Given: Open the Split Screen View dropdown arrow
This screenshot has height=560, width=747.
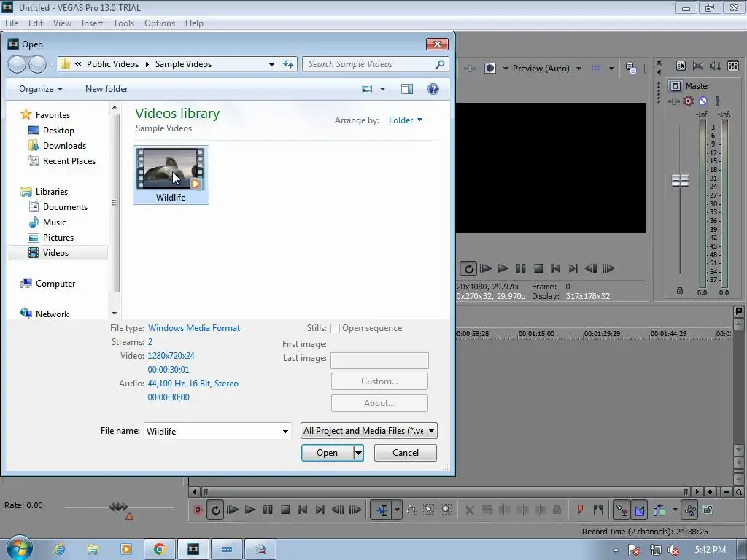Looking at the screenshot, I should (x=506, y=69).
